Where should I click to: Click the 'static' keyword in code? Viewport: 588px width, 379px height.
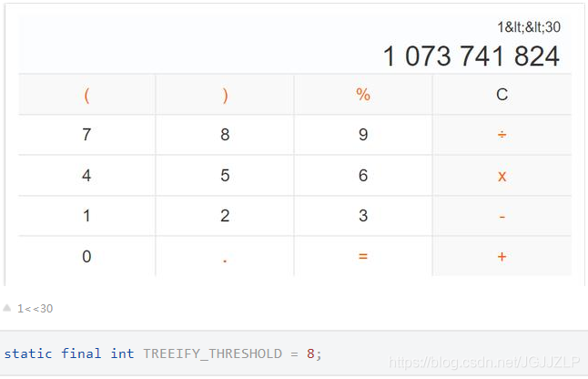click(28, 353)
